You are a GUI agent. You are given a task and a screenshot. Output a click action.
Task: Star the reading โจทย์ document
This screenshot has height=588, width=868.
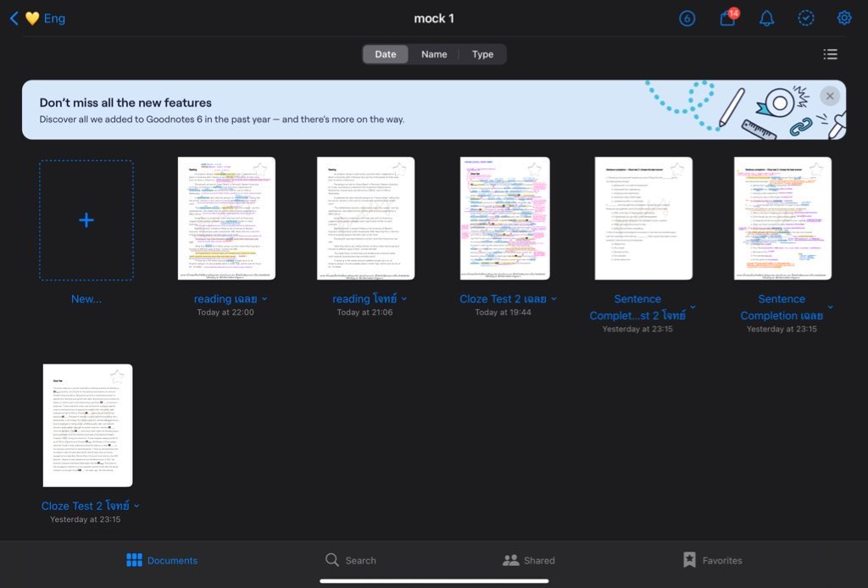tap(399, 169)
